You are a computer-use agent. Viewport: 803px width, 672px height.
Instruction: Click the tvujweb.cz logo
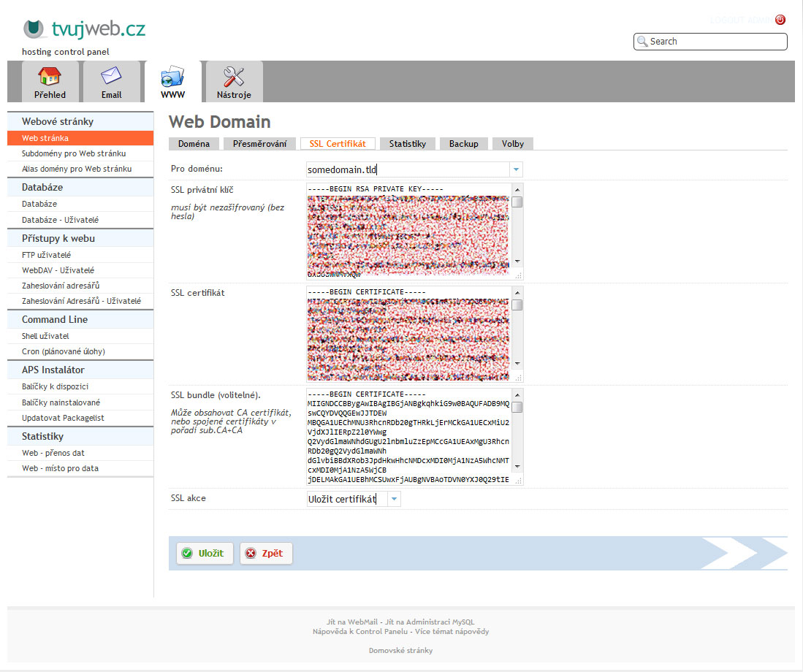tap(84, 29)
